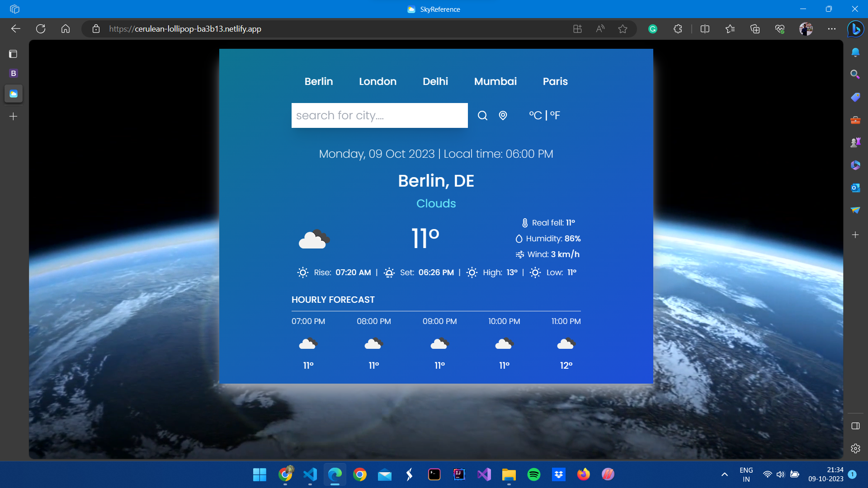
Task: Open the Outlook icon in Edge sidebar
Action: pyautogui.click(x=855, y=188)
